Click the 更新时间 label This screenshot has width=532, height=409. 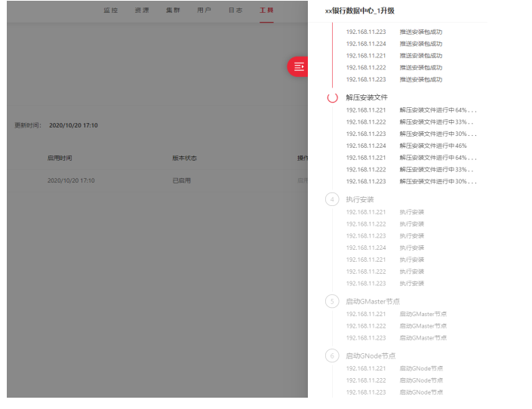click(28, 125)
